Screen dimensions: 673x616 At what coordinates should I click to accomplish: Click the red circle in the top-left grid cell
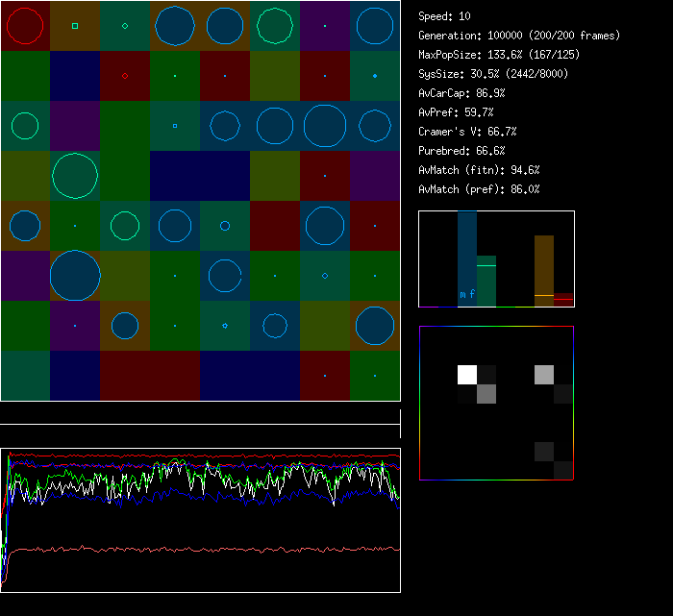25,26
